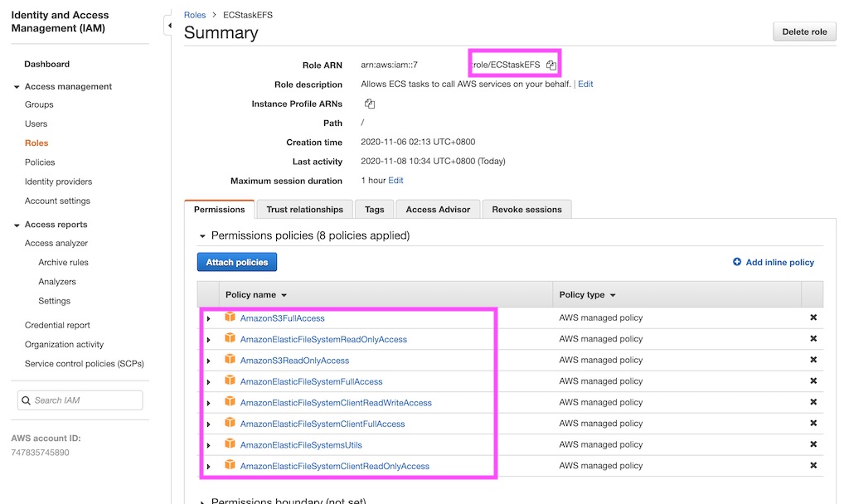This screenshot has width=849, height=504.
Task: Edit the maximum session duration
Action: click(395, 180)
